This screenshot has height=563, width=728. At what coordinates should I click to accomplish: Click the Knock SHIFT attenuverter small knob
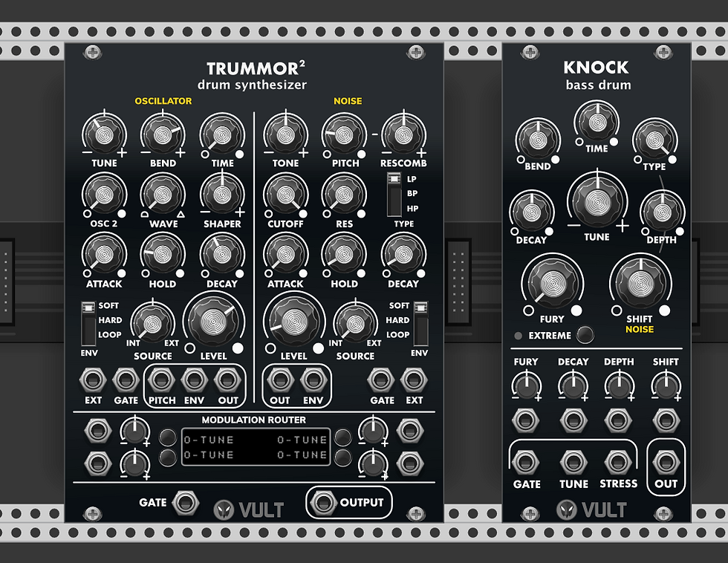coord(666,387)
